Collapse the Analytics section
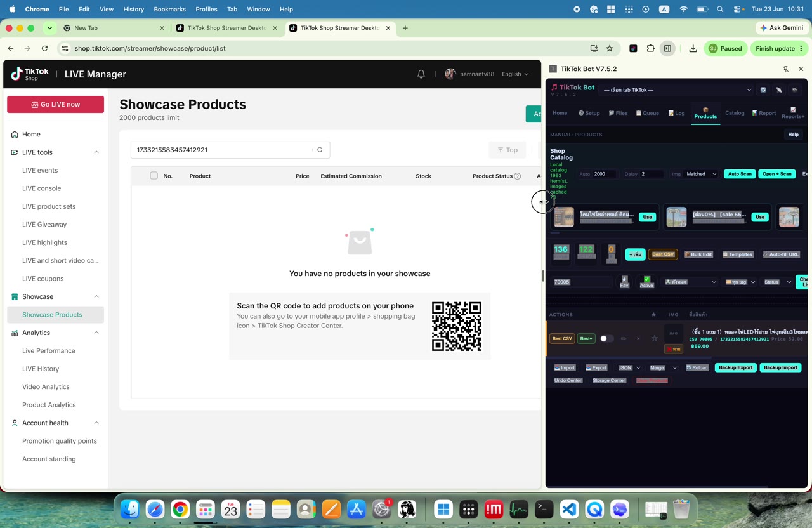812x528 pixels. [96, 333]
